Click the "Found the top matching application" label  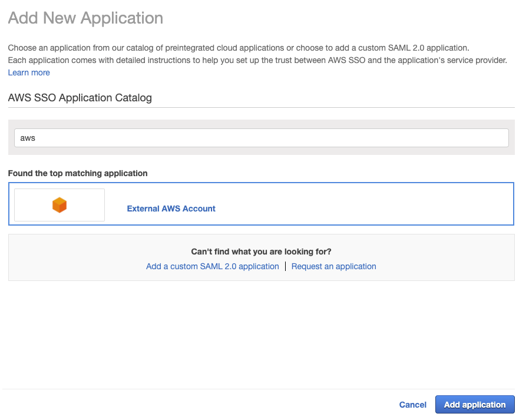[78, 173]
